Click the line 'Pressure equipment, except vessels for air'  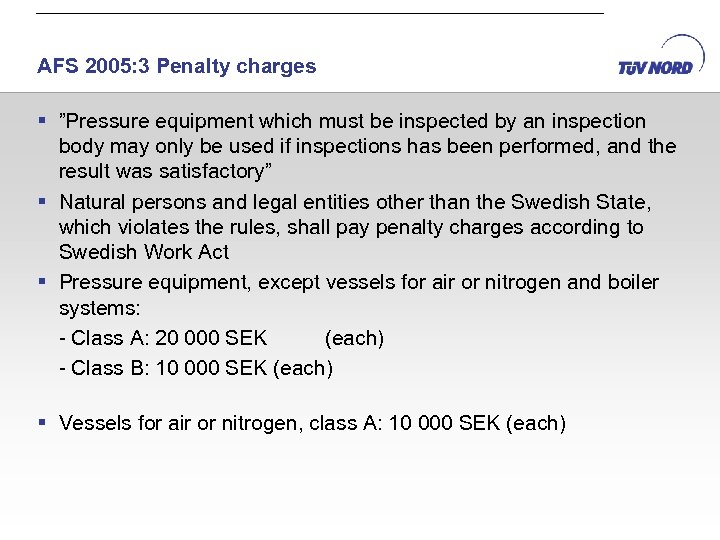click(x=359, y=282)
